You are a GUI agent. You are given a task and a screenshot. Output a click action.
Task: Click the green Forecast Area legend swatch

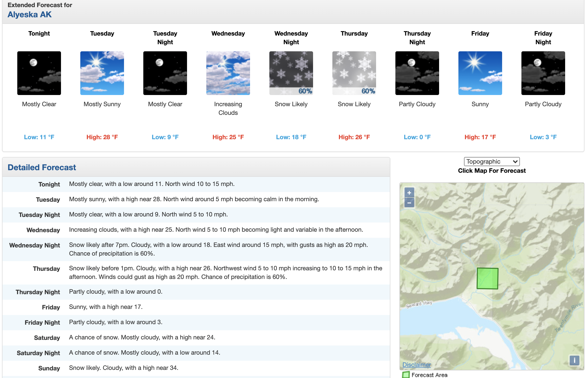pyautogui.click(x=406, y=375)
